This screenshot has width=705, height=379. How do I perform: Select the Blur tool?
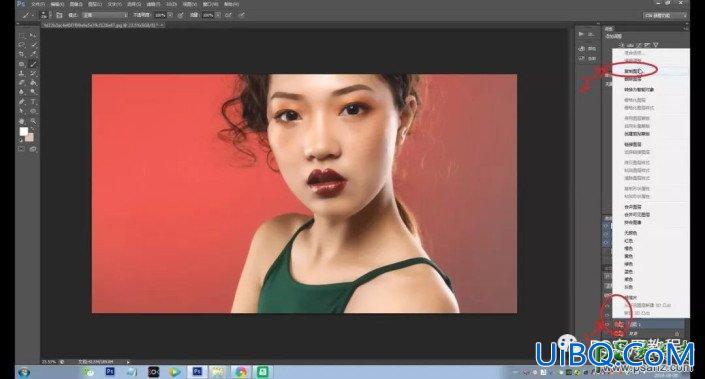[x=22, y=92]
